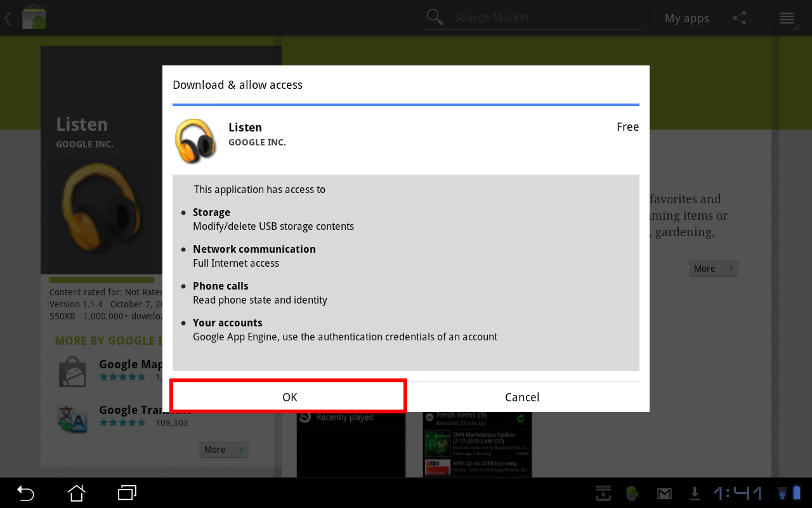Tap the Gmail notification icon
Viewport: 812px width, 508px height.
click(x=664, y=493)
